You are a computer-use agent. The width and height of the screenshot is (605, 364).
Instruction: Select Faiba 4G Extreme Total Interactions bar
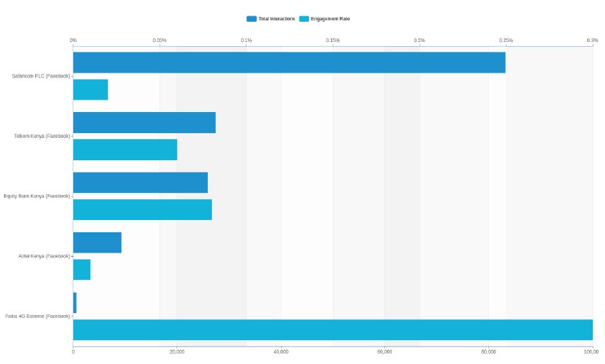tap(75, 303)
